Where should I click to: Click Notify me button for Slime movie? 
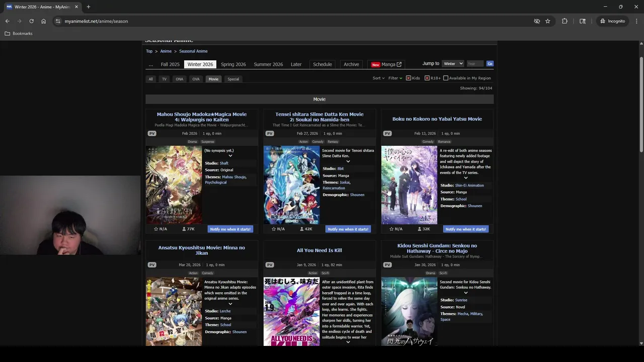pos(348,229)
